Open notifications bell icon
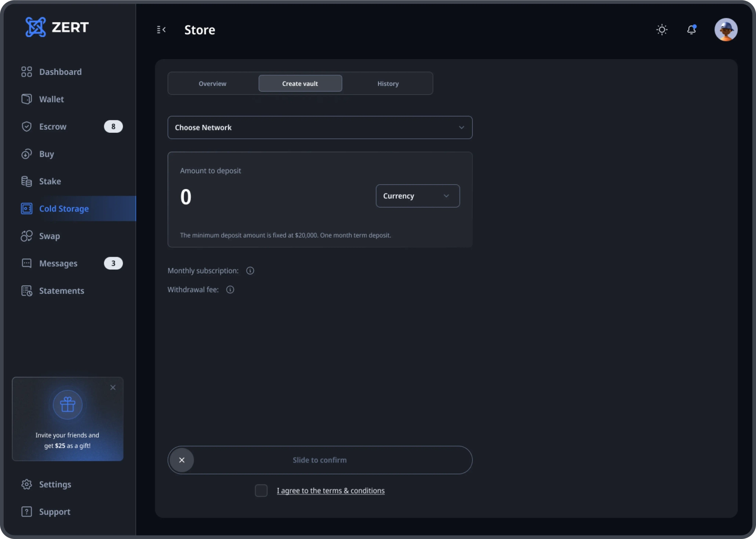 (691, 30)
